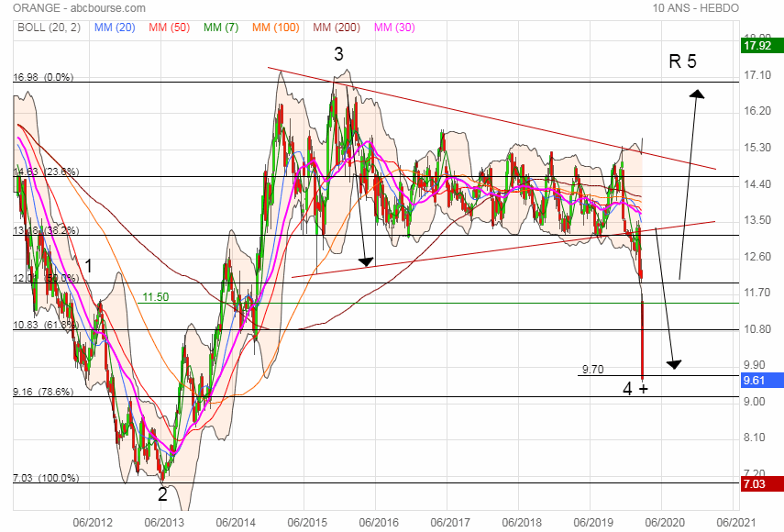Screen dimensions: 784x532
Task: Select the red MM (50) legend entry
Action: pos(169,28)
